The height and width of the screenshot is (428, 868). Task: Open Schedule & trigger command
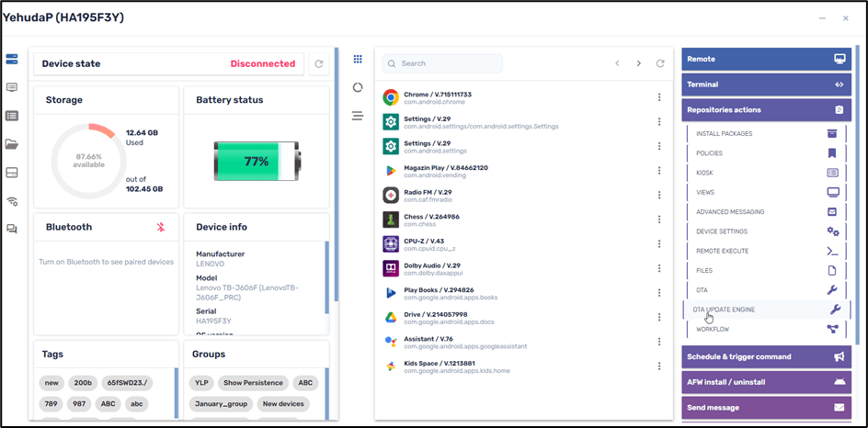[766, 356]
